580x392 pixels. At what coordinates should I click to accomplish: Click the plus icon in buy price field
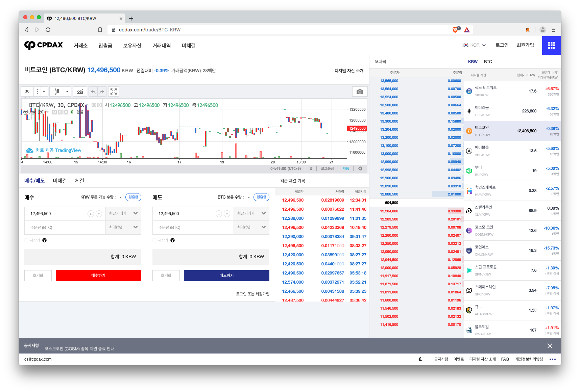point(91,214)
